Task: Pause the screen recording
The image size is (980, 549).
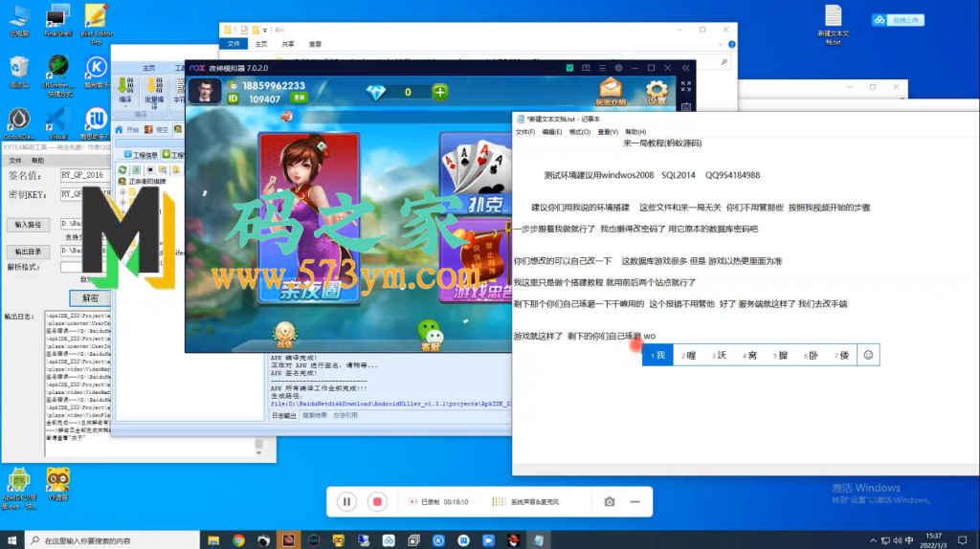Action: (346, 501)
